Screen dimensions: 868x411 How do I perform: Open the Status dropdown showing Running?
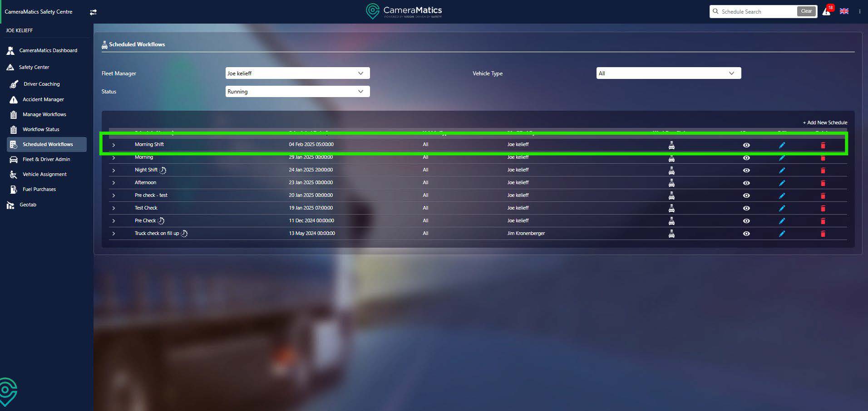point(297,92)
